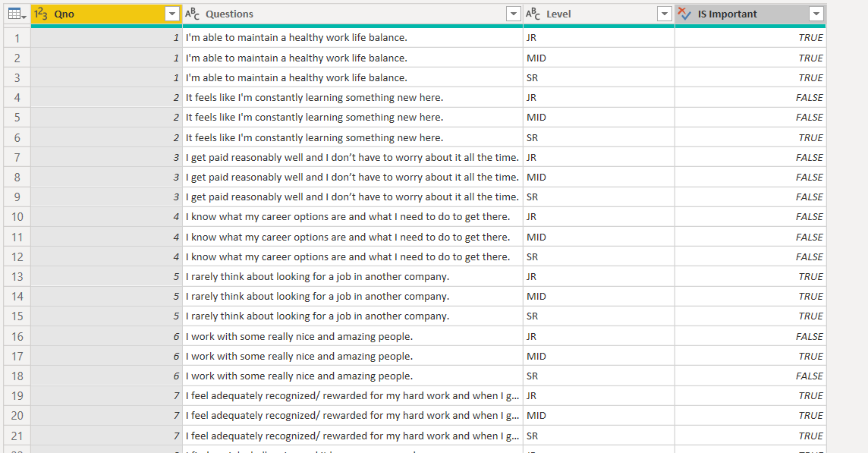Image resolution: width=868 pixels, height=453 pixels.
Task: Select the Qno cell in row 8
Action: [106, 177]
